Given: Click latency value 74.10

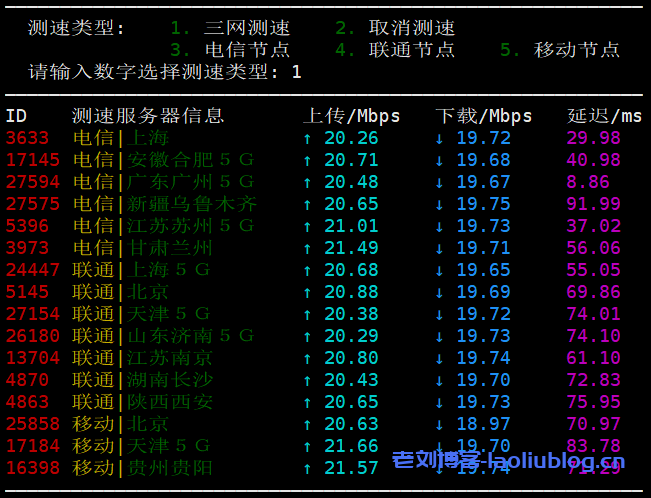Looking at the screenshot, I should 594,336.
